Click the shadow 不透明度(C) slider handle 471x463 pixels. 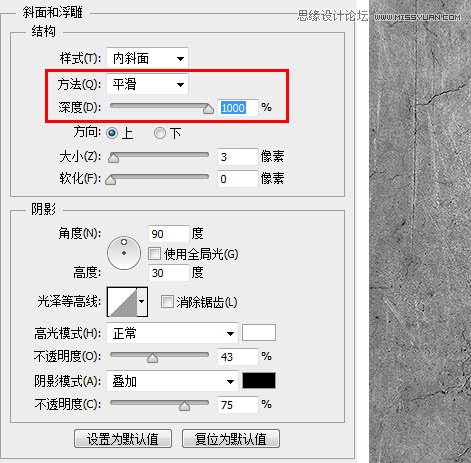point(184,406)
